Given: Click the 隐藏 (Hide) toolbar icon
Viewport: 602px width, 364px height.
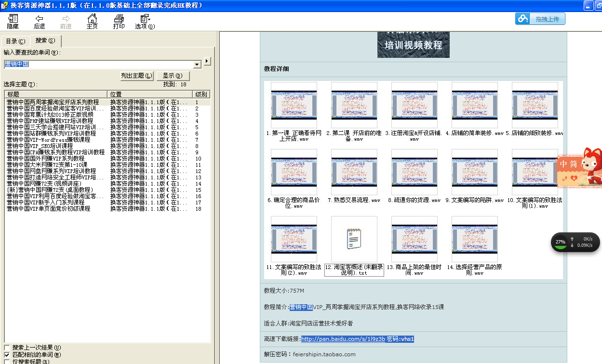Looking at the screenshot, I should [13, 22].
